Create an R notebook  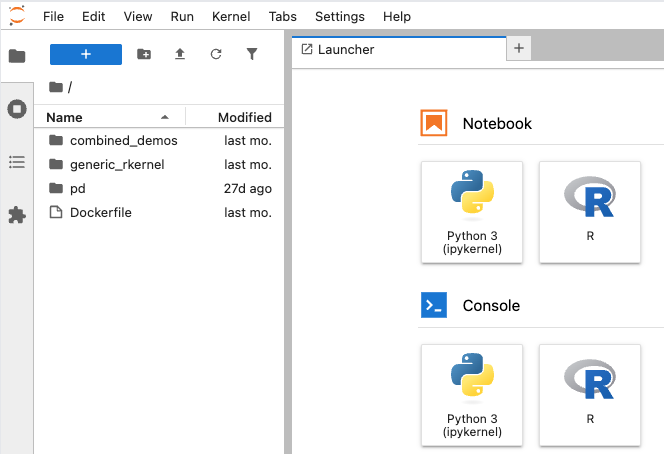point(590,212)
